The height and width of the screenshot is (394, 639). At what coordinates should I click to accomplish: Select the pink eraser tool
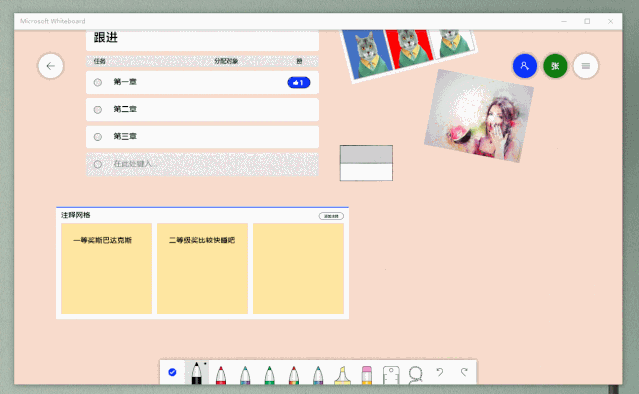(x=367, y=375)
